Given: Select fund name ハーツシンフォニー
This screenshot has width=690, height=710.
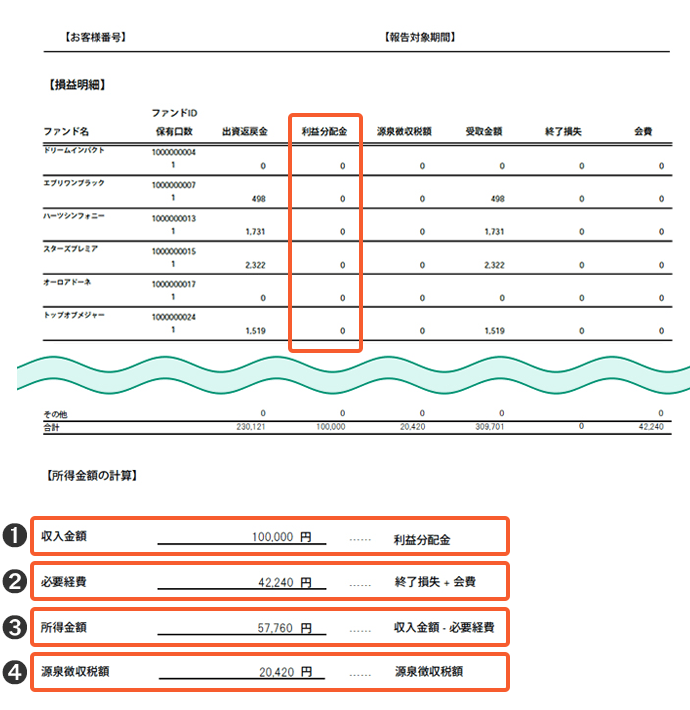Looking at the screenshot, I should [74, 216].
